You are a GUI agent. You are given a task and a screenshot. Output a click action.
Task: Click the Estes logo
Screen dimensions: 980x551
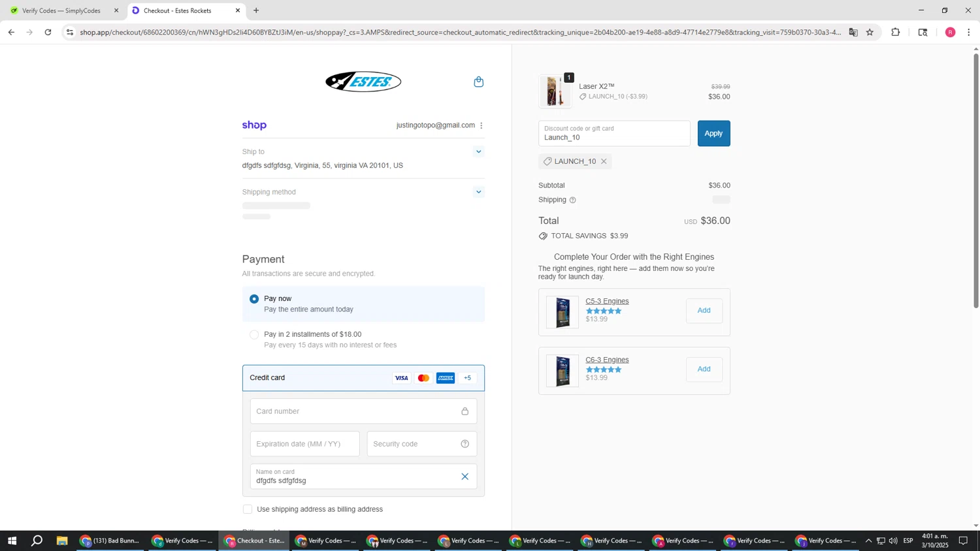coord(363,82)
